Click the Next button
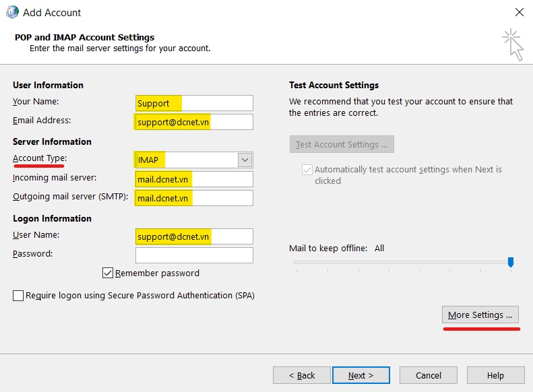 pos(360,375)
